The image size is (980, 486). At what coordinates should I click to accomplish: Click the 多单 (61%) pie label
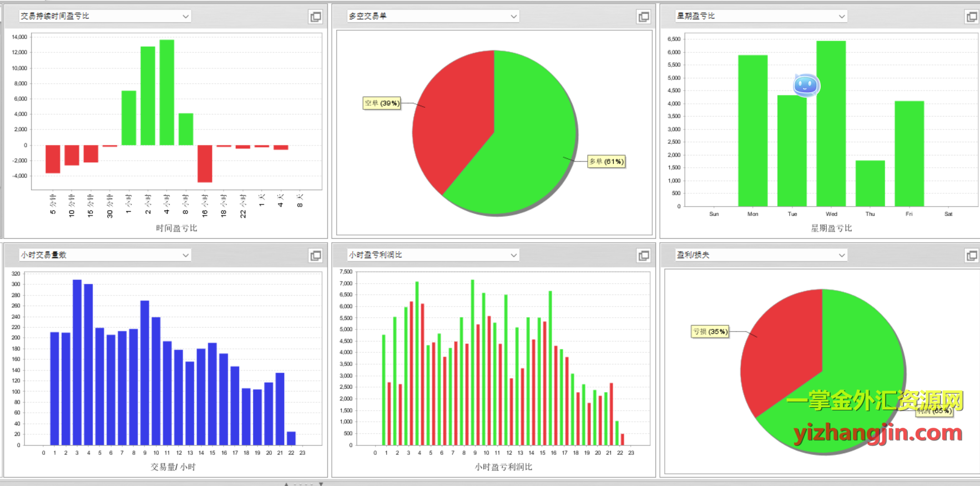pos(606,162)
